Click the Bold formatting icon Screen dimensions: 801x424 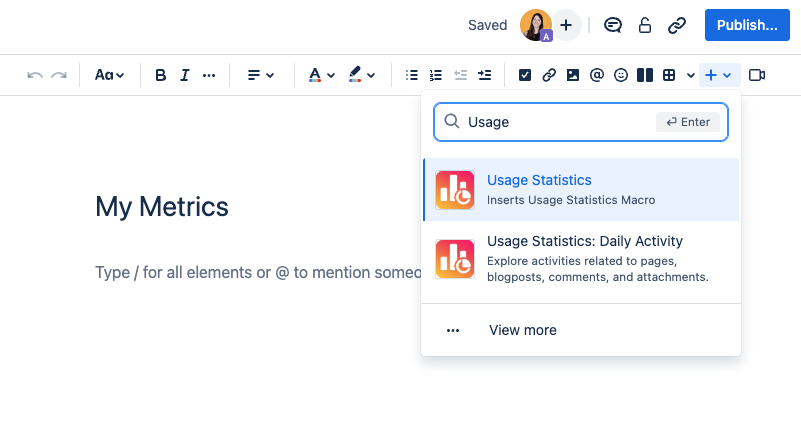click(x=161, y=75)
